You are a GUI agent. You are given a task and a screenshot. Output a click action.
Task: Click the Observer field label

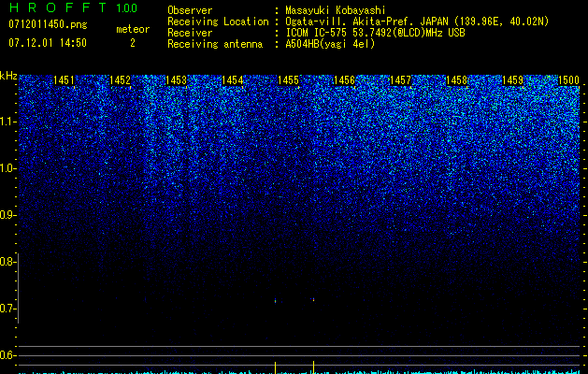[190, 10]
